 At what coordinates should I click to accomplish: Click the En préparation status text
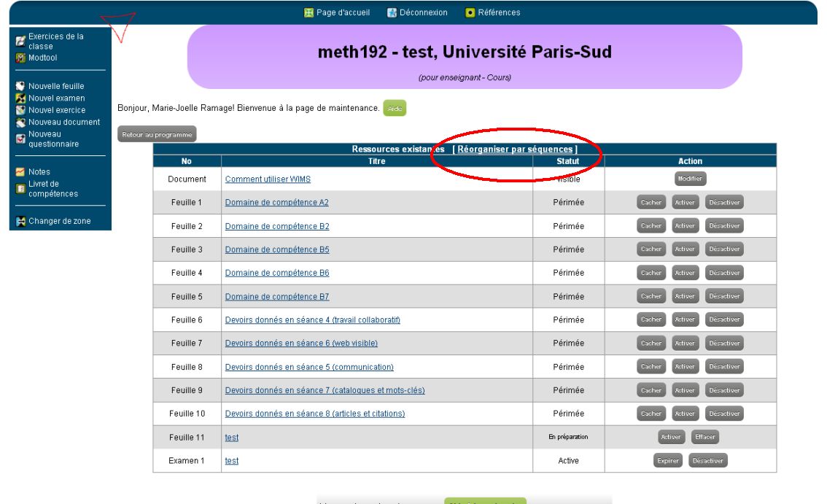click(569, 437)
